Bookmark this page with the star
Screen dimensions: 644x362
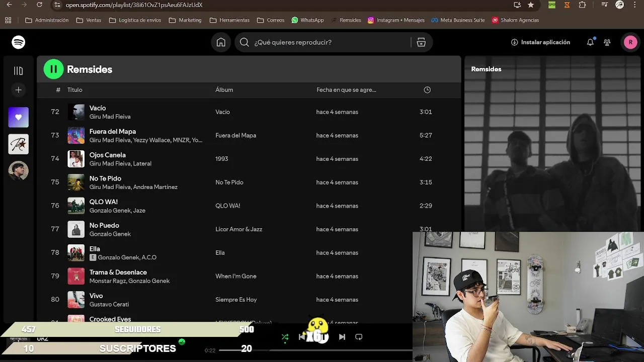(x=531, y=5)
